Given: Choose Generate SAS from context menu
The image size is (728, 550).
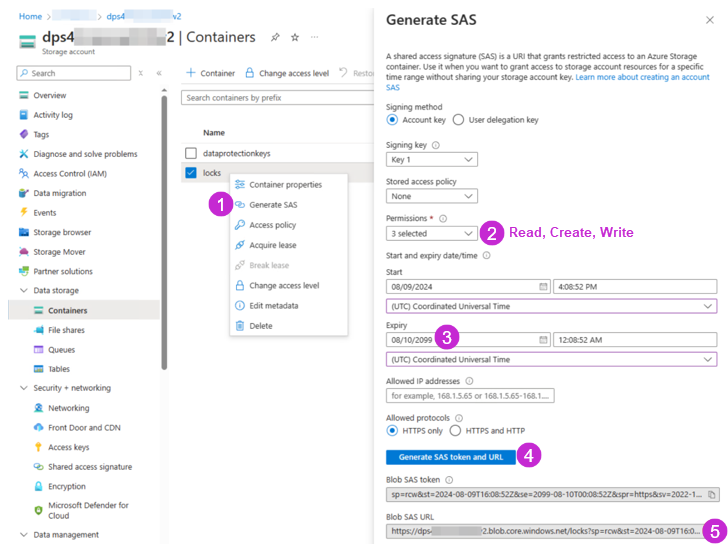Looking at the screenshot, I should click(x=272, y=205).
